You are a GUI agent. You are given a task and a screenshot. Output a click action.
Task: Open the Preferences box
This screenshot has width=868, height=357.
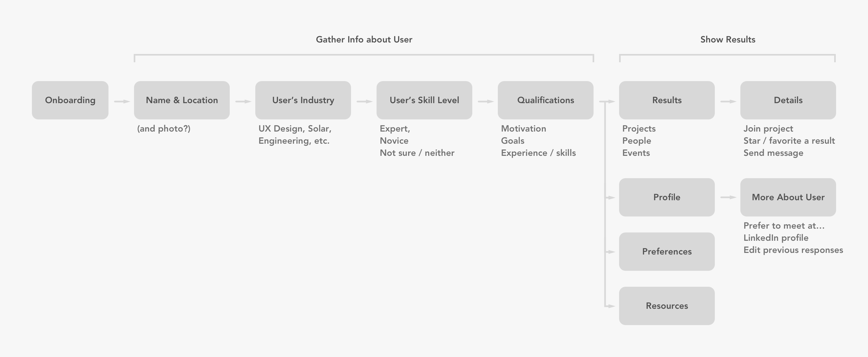click(x=667, y=252)
